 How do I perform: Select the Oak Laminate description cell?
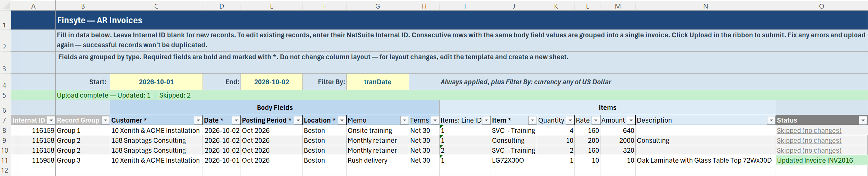(705, 160)
